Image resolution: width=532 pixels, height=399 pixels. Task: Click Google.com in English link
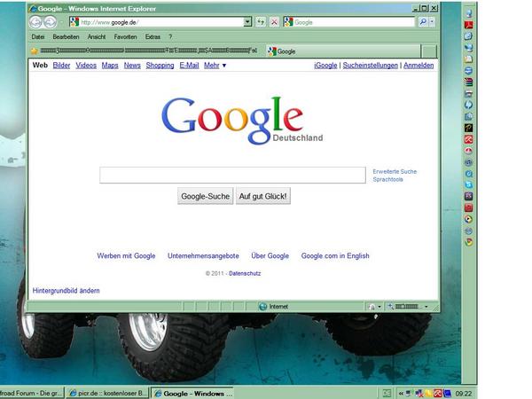335,256
